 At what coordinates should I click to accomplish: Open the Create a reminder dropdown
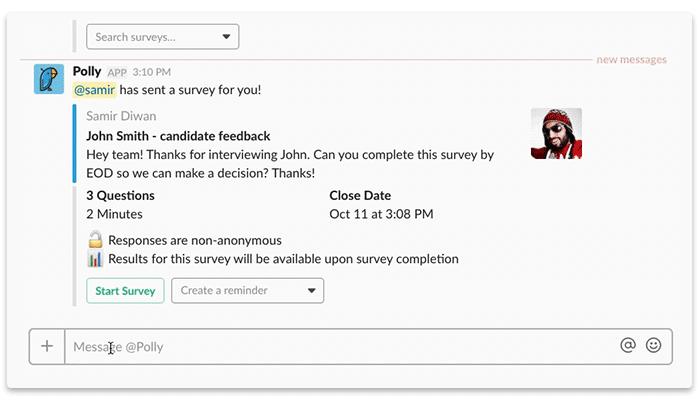point(248,291)
